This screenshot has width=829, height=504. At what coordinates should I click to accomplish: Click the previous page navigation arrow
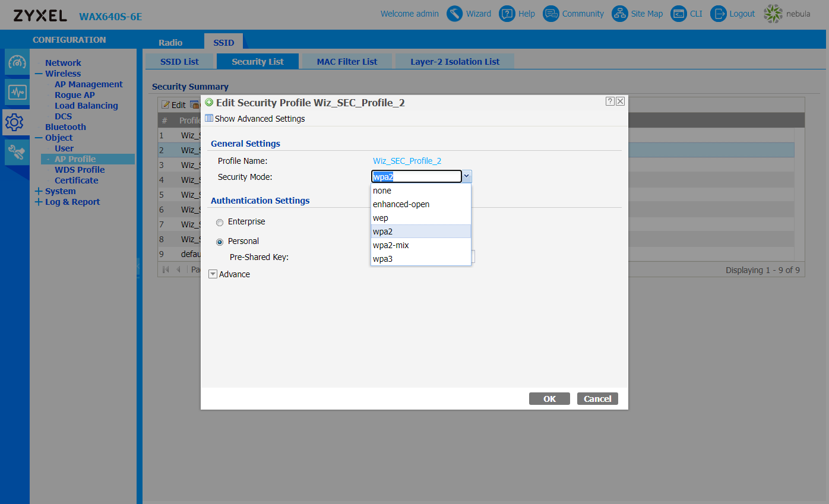coord(178,270)
